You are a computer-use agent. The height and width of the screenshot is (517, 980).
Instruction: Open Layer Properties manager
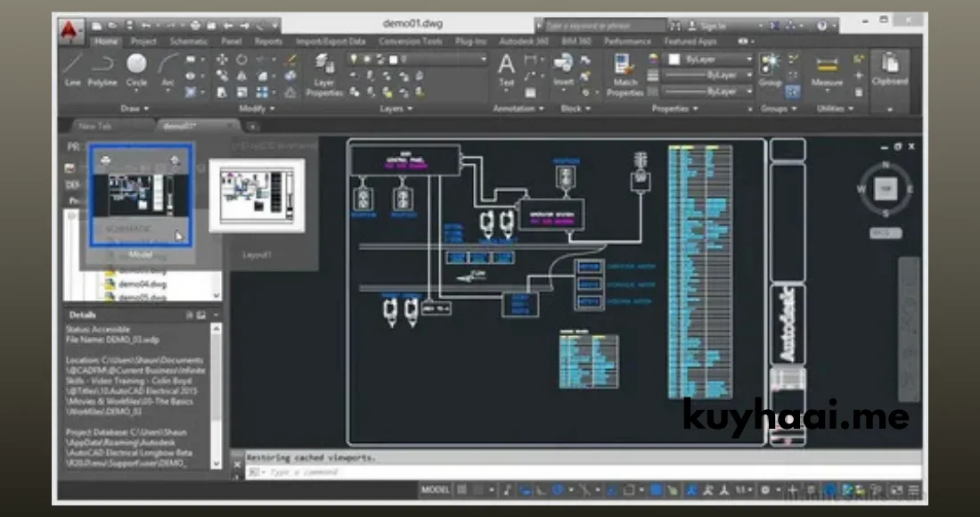[x=323, y=74]
